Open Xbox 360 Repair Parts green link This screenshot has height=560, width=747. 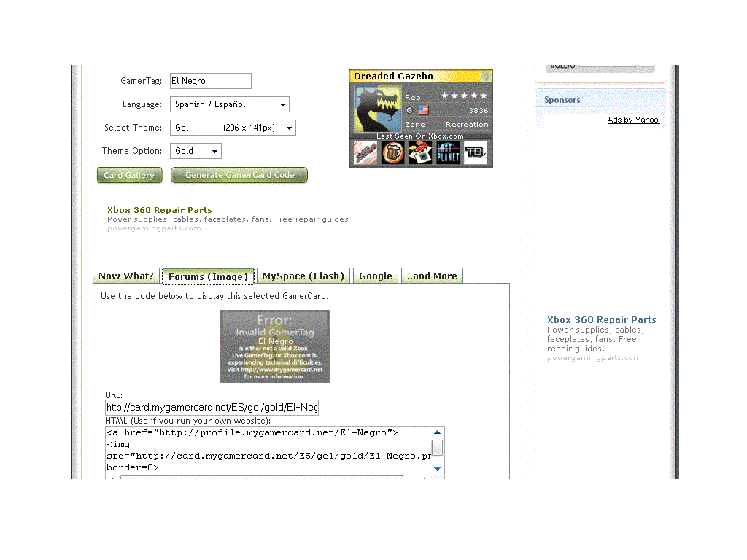160,210
